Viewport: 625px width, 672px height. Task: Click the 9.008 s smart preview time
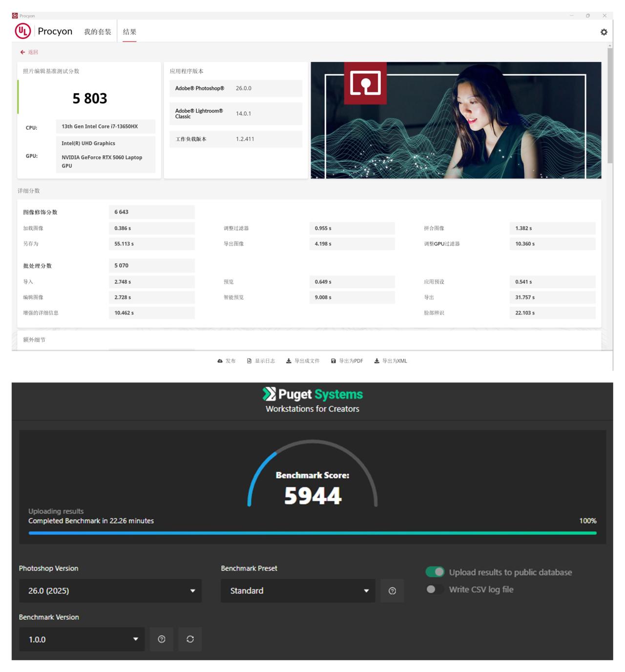tap(323, 297)
